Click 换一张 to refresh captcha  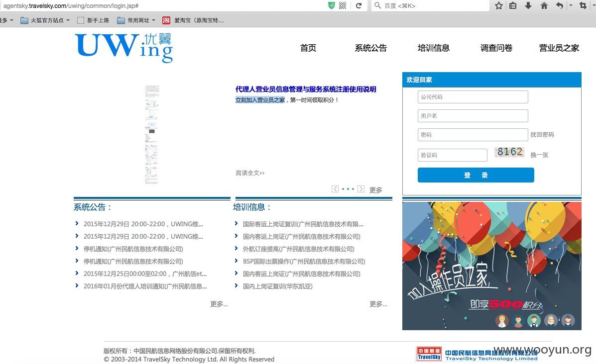coord(539,155)
